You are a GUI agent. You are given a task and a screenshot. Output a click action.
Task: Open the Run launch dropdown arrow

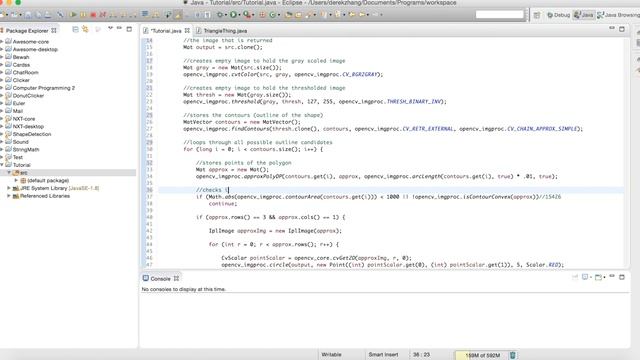click(240, 15)
